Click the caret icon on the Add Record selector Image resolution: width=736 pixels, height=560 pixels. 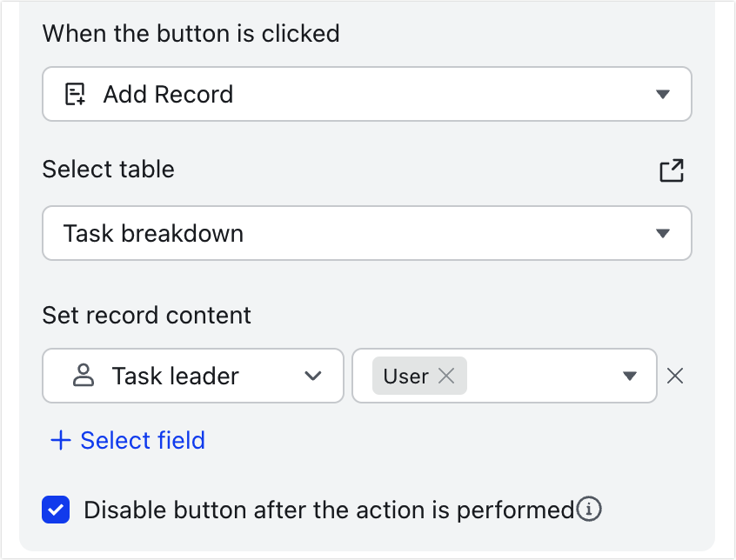point(663,94)
